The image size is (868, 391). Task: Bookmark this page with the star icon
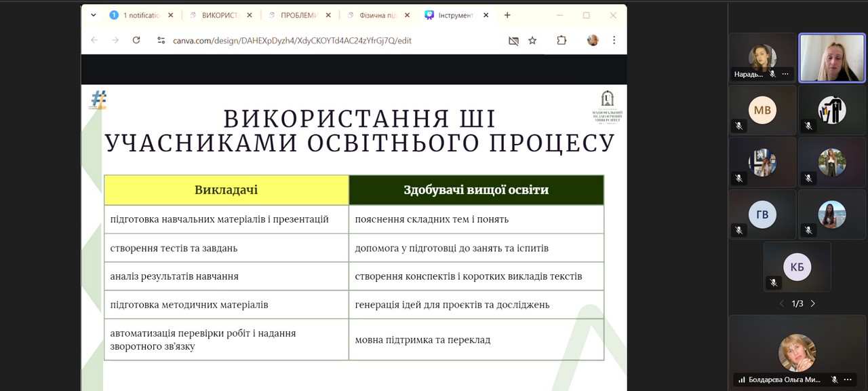pyautogui.click(x=532, y=41)
